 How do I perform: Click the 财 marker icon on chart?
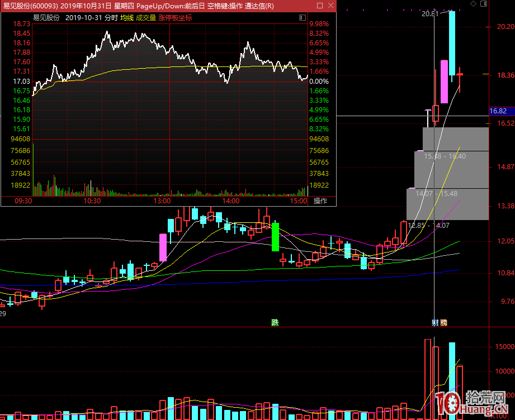435,323
